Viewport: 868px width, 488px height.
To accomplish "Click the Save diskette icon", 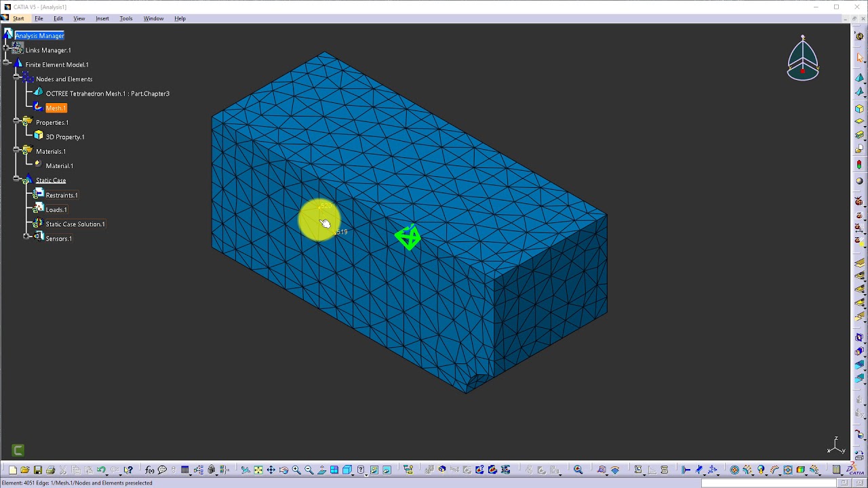I will click(38, 470).
